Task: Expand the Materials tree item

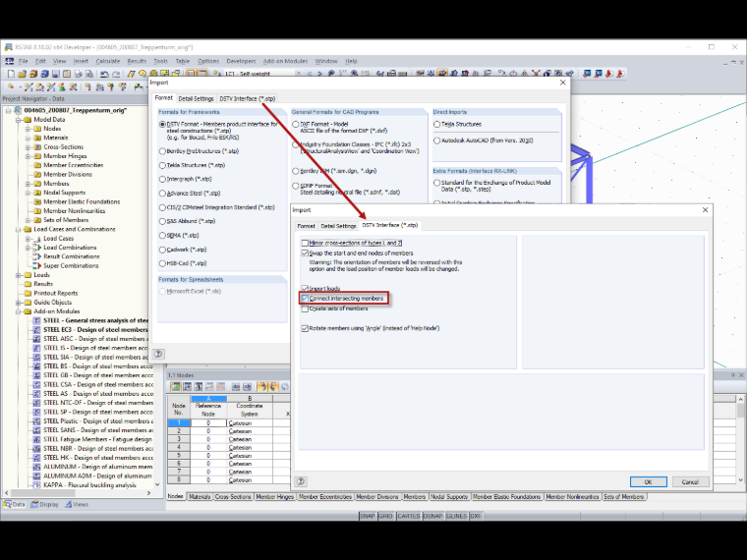Action: coord(28,138)
